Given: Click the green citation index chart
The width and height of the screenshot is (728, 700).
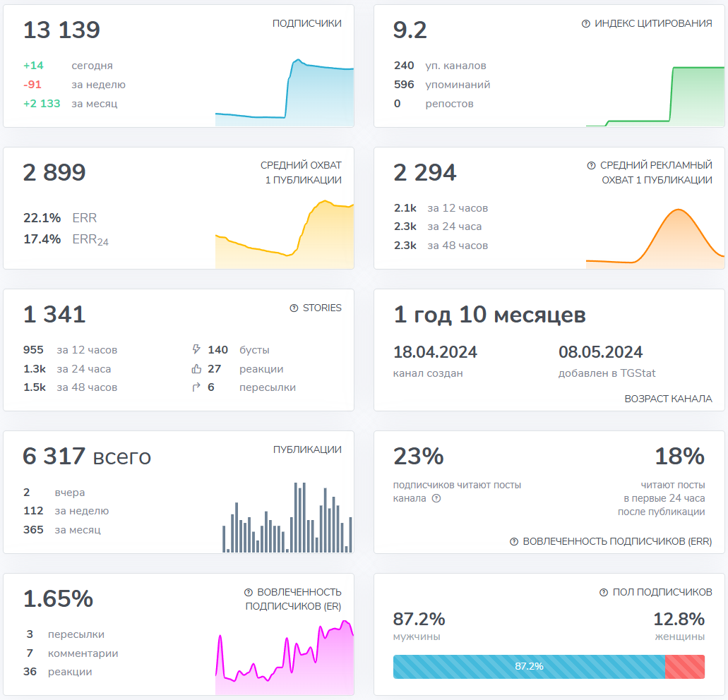Looking at the screenshot, I should coord(655,99).
